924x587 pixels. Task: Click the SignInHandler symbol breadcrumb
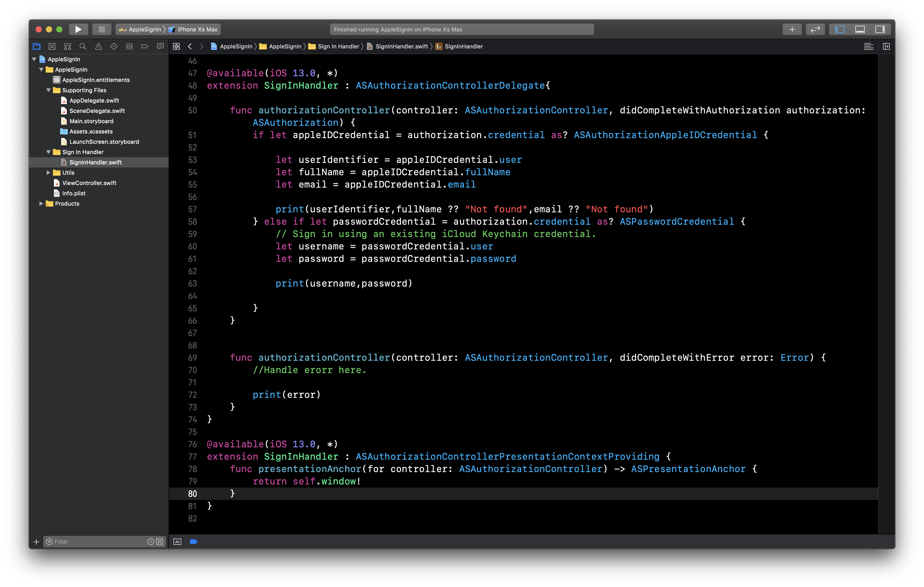pos(459,46)
